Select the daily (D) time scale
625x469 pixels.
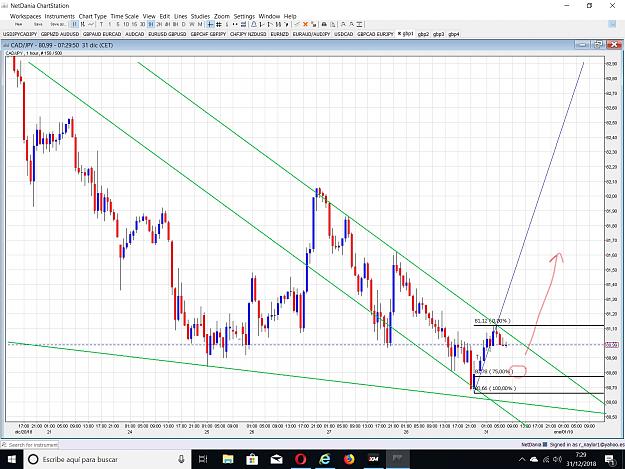[x=183, y=24]
